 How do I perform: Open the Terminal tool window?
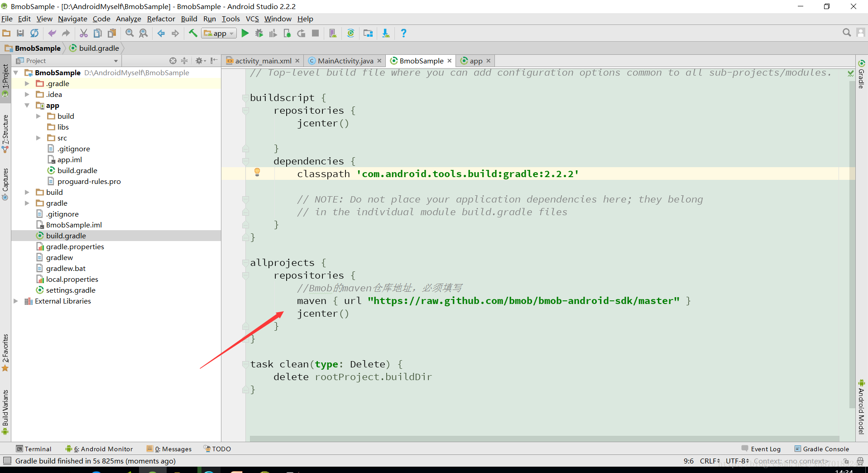tap(34, 449)
